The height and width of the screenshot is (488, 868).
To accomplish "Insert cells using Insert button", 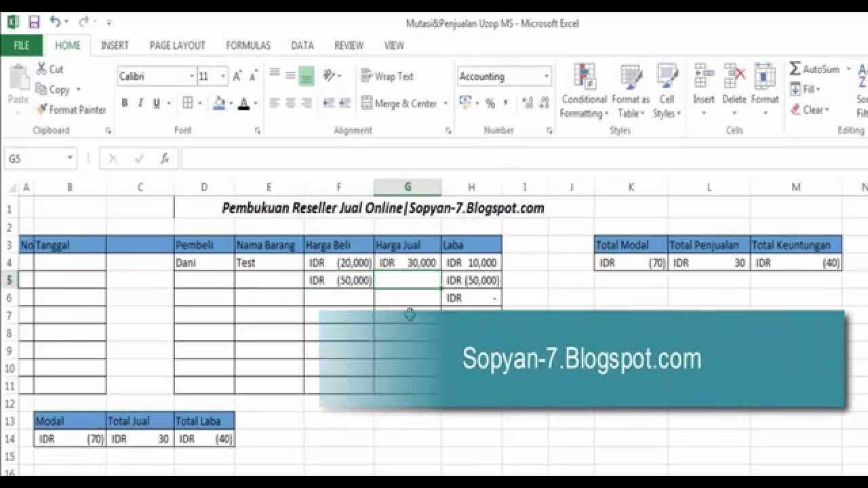I will coord(704,90).
